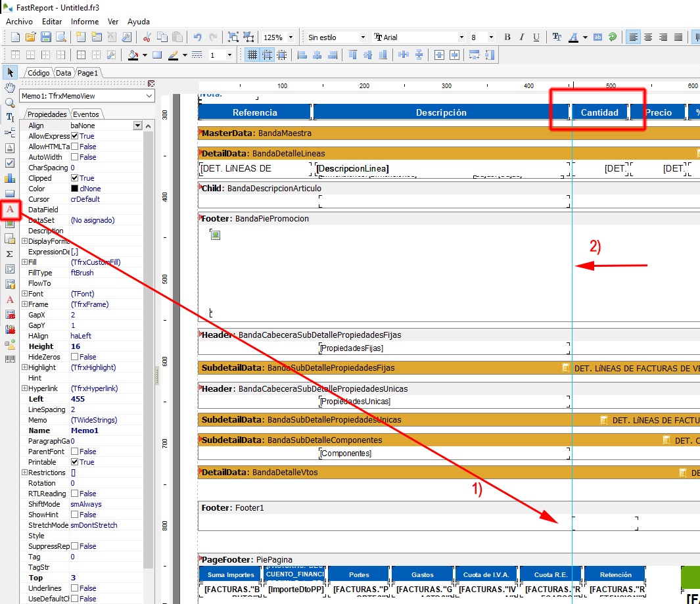This screenshot has height=604, width=700.
Task: Apply Bold text formatting
Action: pyautogui.click(x=507, y=37)
